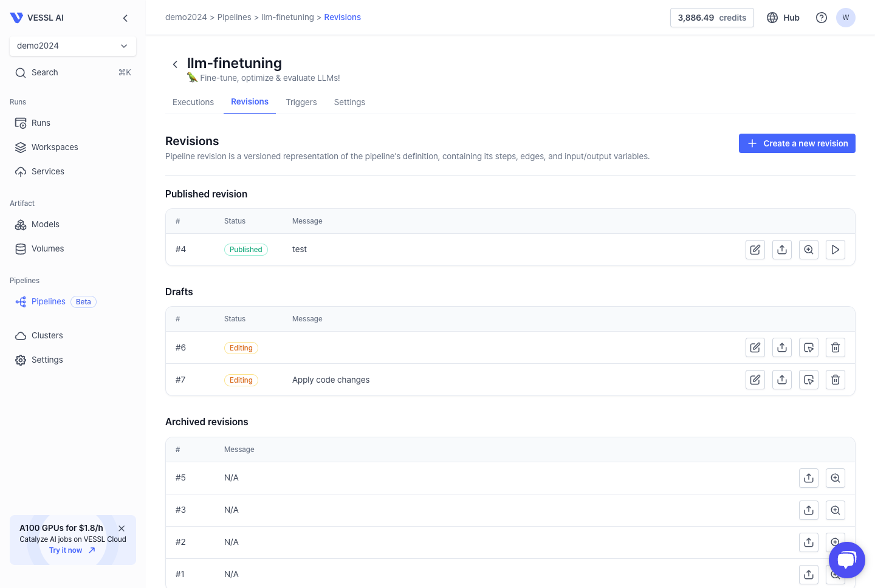Open the pipeline Settings tab
This screenshot has height=588, width=875.
click(349, 102)
